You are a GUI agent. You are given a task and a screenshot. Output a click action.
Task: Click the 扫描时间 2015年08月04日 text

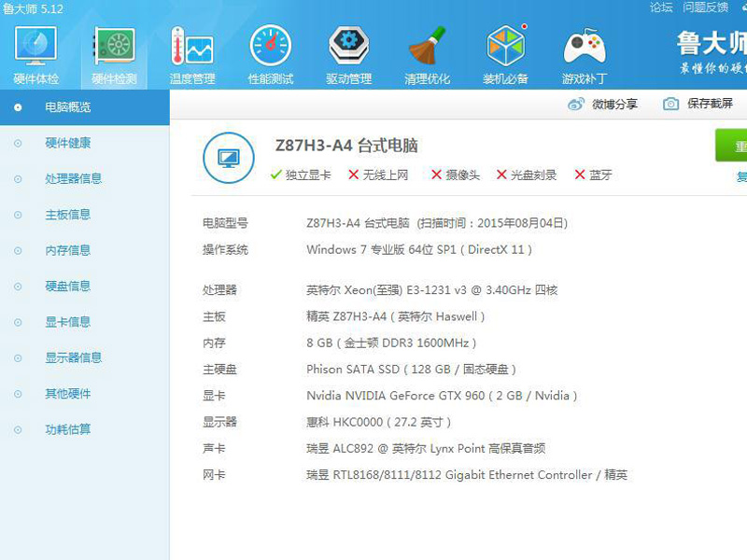click(492, 223)
